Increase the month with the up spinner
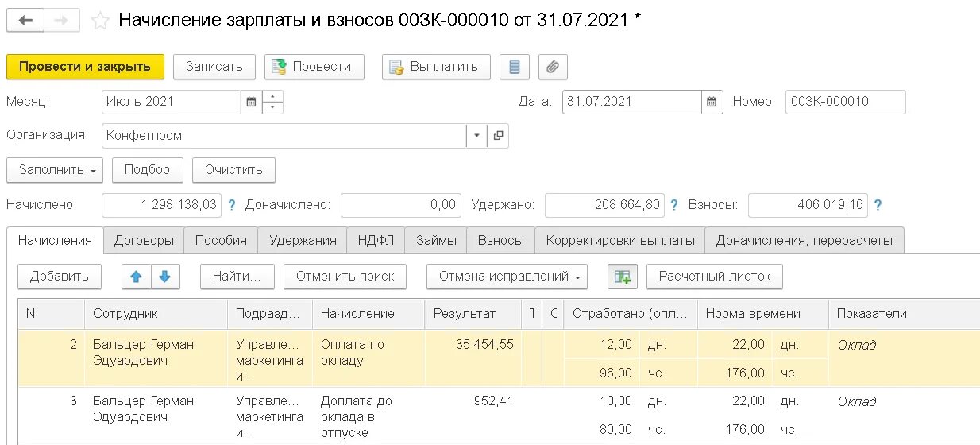Image resolution: width=980 pixels, height=445 pixels. click(x=272, y=96)
